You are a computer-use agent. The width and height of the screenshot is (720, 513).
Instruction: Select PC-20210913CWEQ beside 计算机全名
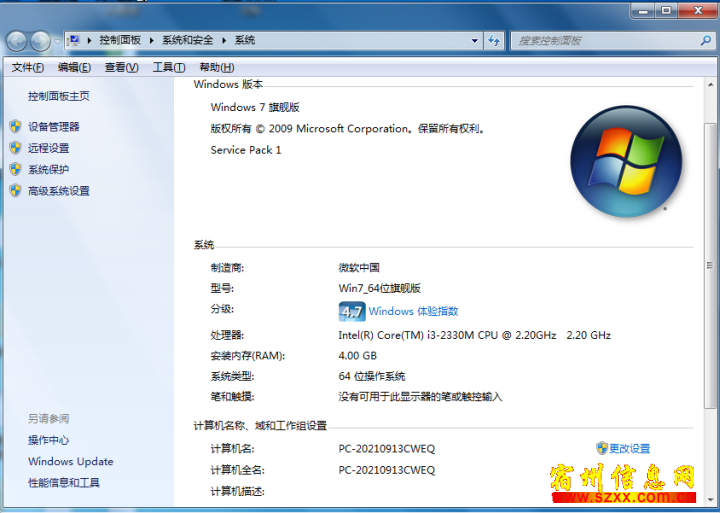[387, 470]
